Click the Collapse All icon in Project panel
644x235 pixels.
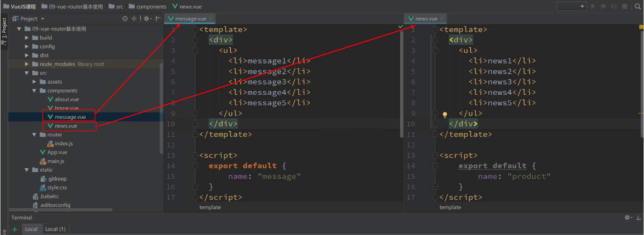point(134,18)
